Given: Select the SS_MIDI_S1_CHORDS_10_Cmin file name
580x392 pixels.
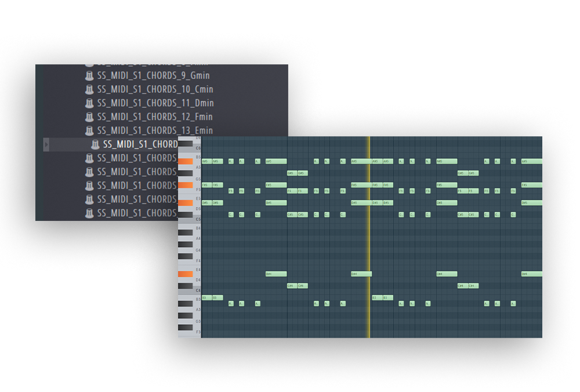Looking at the screenshot, I should tap(155, 89).
